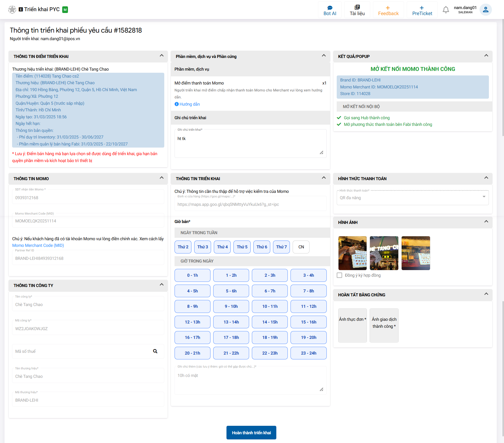Toggle CN (Sunday) weekday
Image resolution: width=504 pixels, height=443 pixels.
coord(301,247)
